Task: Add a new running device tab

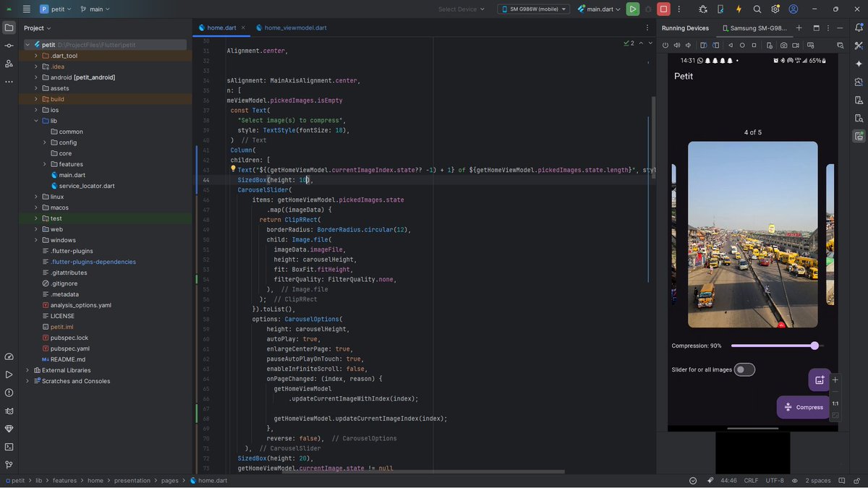Action: 799,28
